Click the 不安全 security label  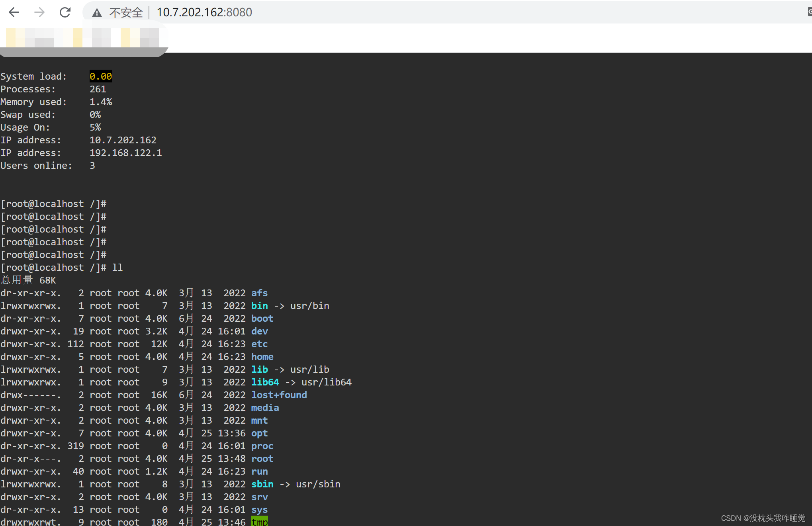click(126, 13)
